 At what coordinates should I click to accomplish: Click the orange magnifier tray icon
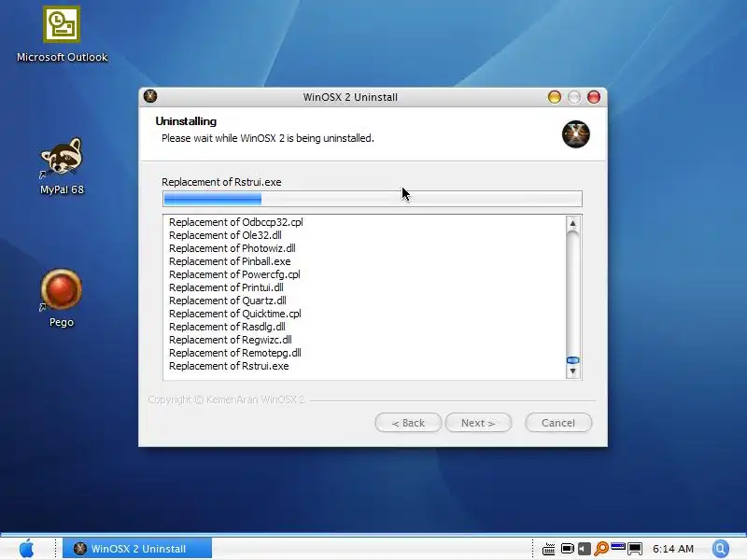(601, 549)
